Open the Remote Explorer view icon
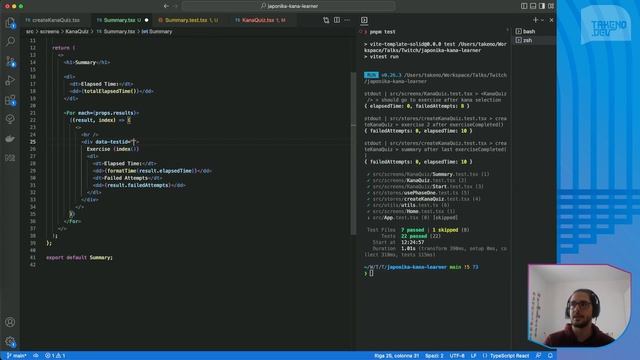Image resolution: width=640 pixels, height=360 pixels. (x=10, y=158)
